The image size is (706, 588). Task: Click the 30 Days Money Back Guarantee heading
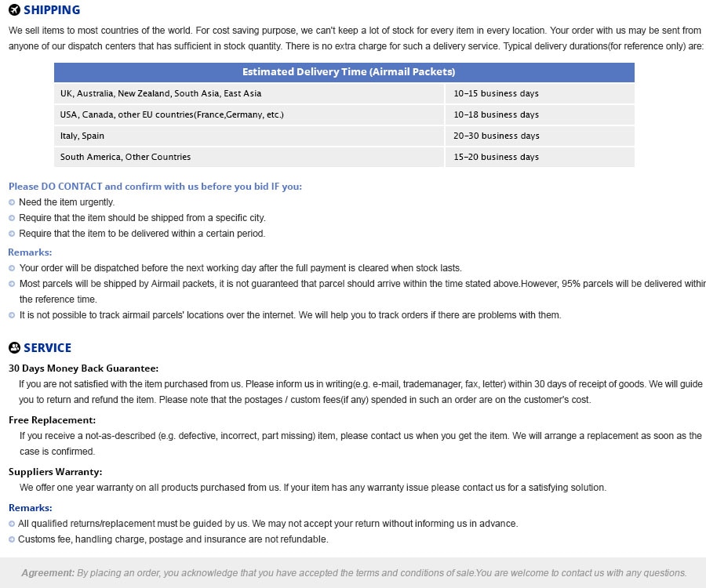pos(83,368)
